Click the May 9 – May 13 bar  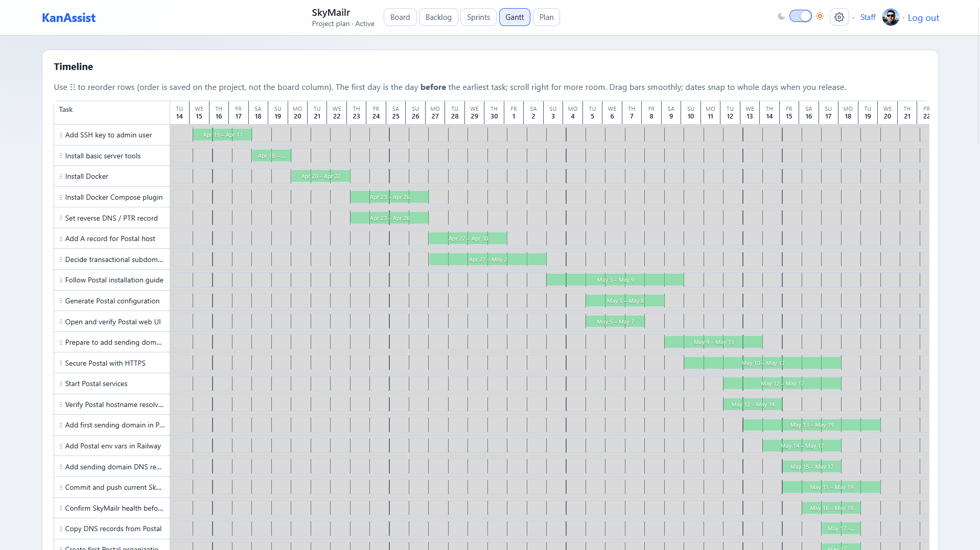[x=714, y=342]
